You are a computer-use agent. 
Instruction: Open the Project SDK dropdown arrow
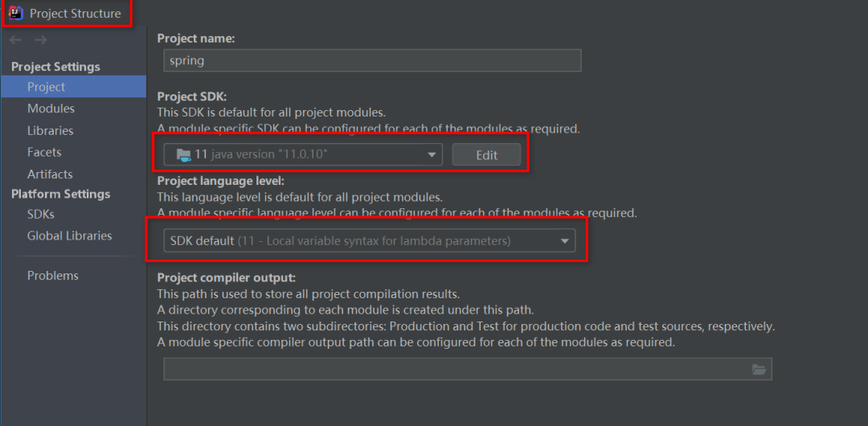tap(432, 154)
